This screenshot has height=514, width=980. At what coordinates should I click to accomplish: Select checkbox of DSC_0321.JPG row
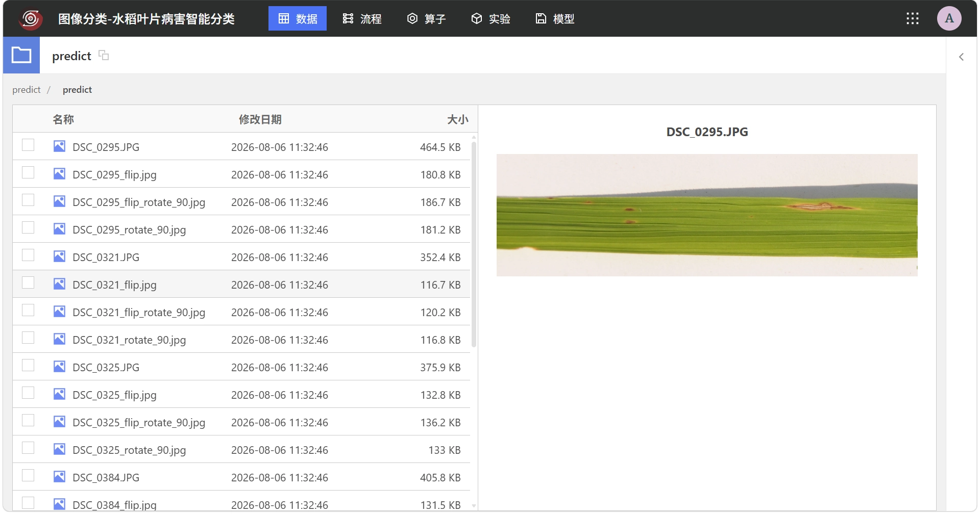[28, 255]
